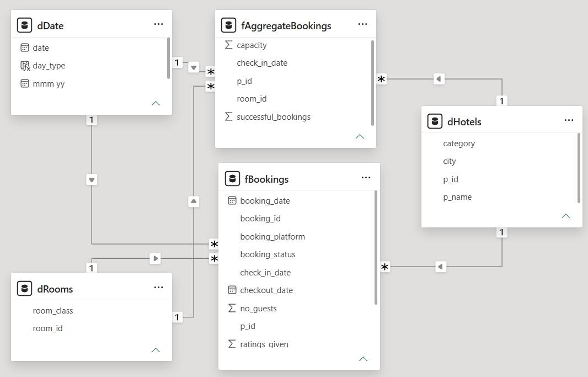This screenshot has height=377, width=588.
Task: Open more options for dRooms table
Action: 159,288
